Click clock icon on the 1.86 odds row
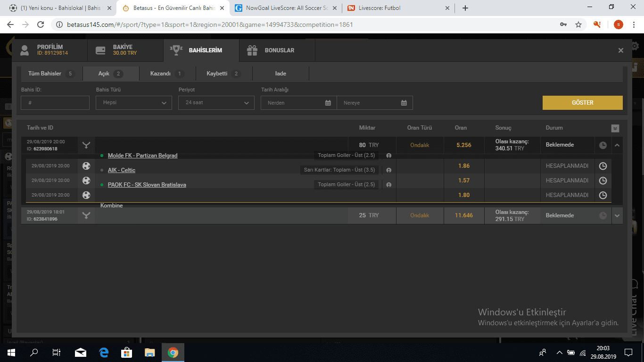The height and width of the screenshot is (362, 644). [603, 166]
